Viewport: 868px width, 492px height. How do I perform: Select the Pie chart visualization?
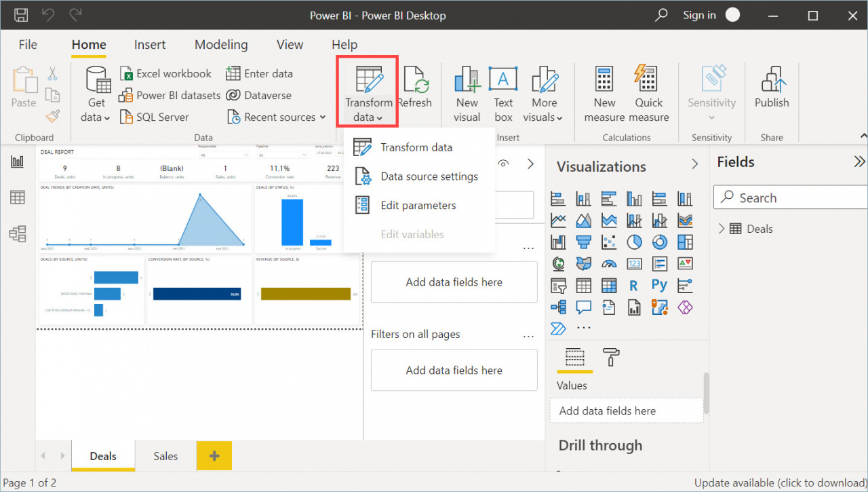[633, 242]
